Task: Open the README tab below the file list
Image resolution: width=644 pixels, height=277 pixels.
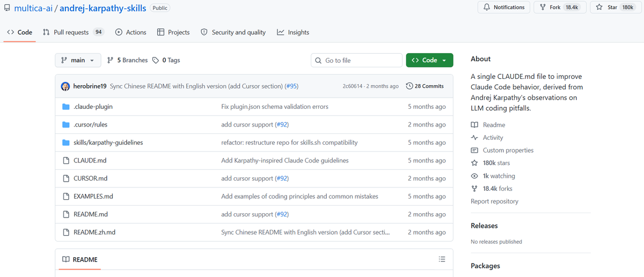Action: [79, 259]
